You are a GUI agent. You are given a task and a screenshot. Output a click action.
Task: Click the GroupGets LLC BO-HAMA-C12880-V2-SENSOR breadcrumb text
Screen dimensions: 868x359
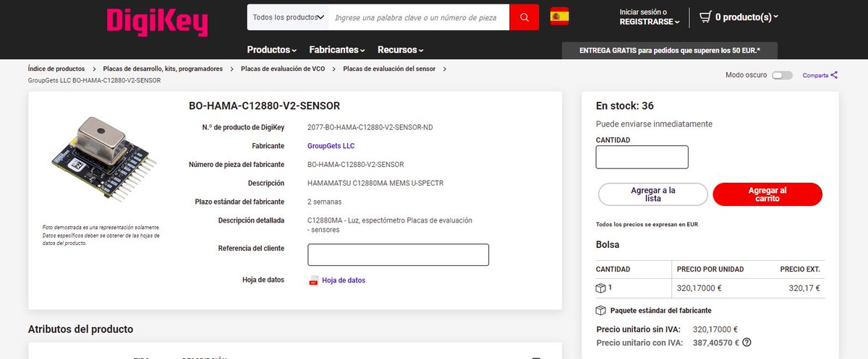[x=94, y=80]
